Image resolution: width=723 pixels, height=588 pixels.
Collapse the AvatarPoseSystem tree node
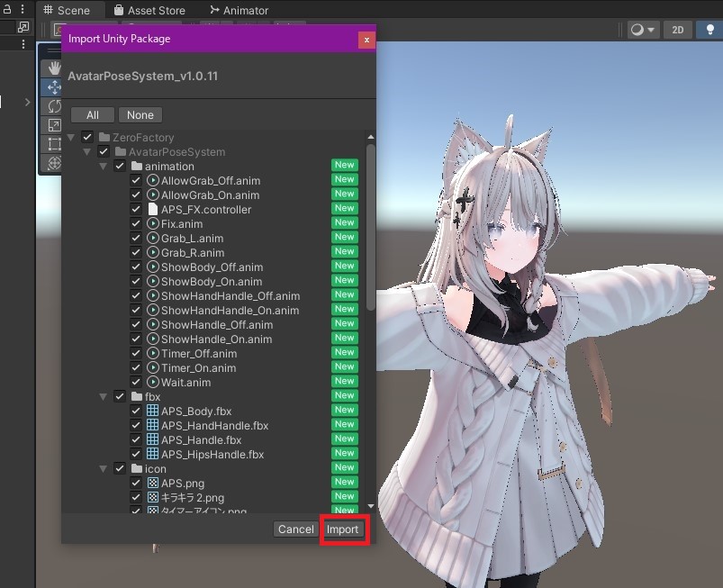pos(87,151)
